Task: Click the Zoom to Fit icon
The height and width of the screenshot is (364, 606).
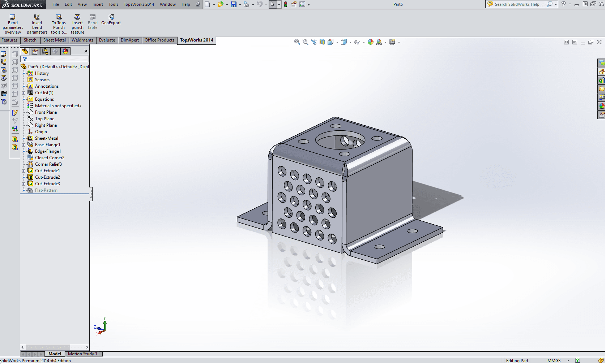Action: point(297,42)
